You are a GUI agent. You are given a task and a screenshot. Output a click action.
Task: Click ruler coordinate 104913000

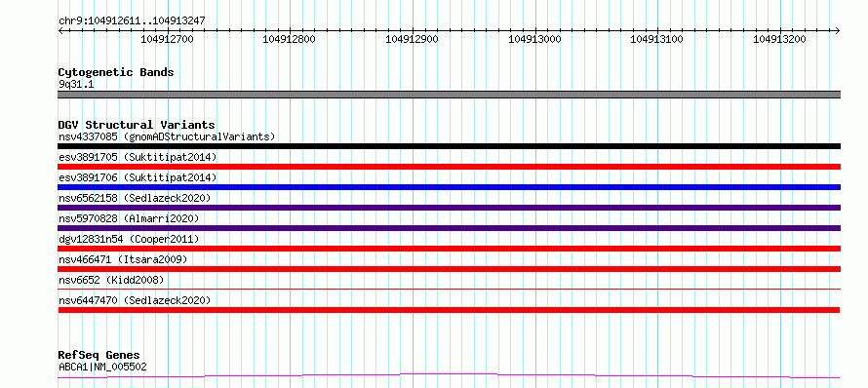tap(534, 39)
